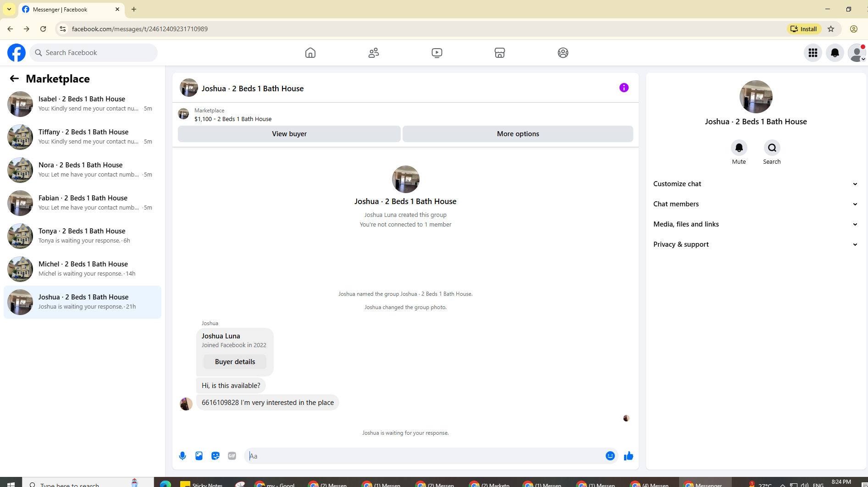868x487 pixels.
Task: Select the Messenger | Facebook browser tab
Action: [71, 9]
